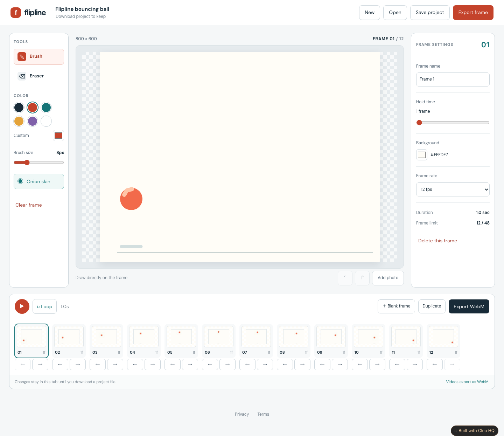
Task: Open the Background color swatch
Action: [x=422, y=155]
